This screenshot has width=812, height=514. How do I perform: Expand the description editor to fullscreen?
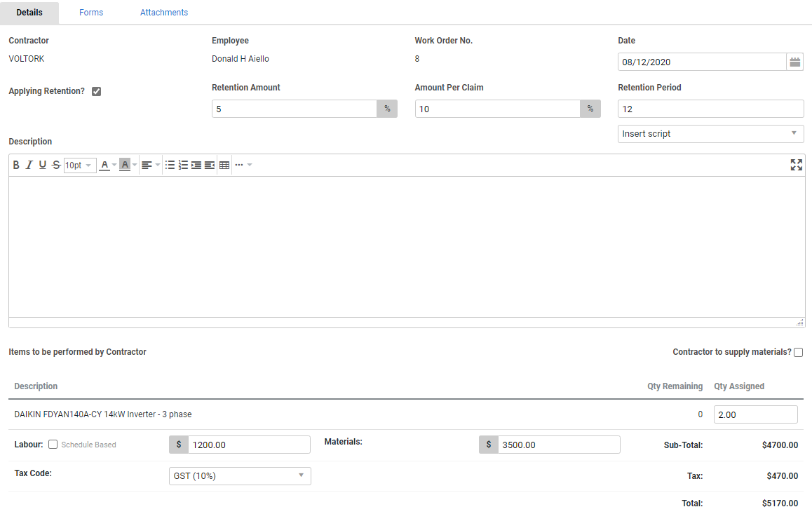[796, 165]
